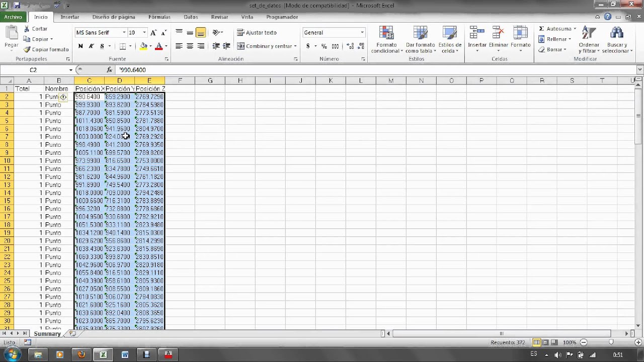Image resolution: width=644 pixels, height=362 pixels.
Task: Click cell borders icon
Action: pyautogui.click(x=122, y=46)
